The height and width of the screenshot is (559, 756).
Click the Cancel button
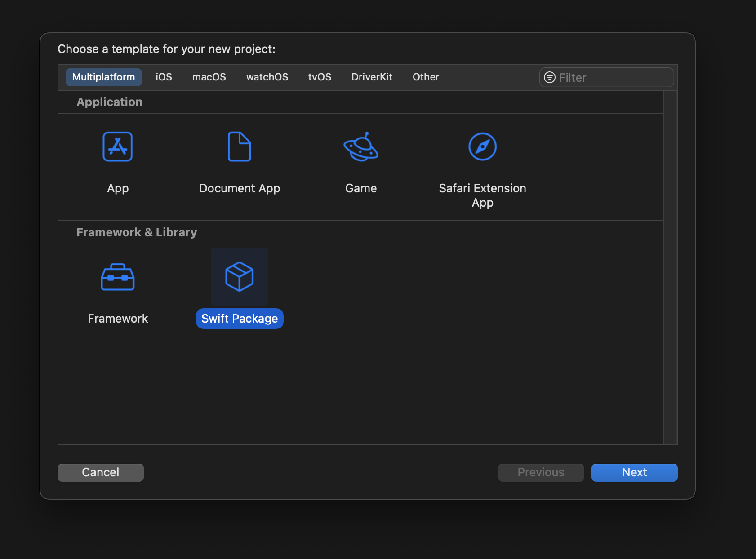pos(101,472)
